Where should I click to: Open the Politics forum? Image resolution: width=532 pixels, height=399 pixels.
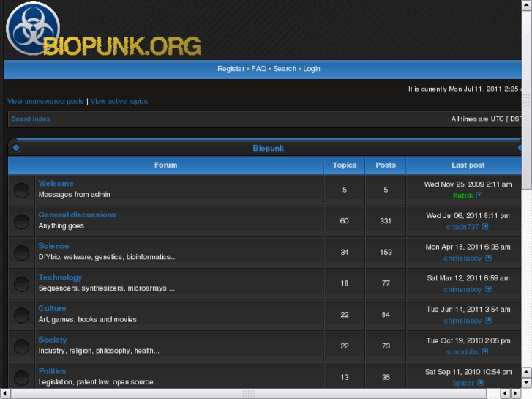[x=52, y=371]
